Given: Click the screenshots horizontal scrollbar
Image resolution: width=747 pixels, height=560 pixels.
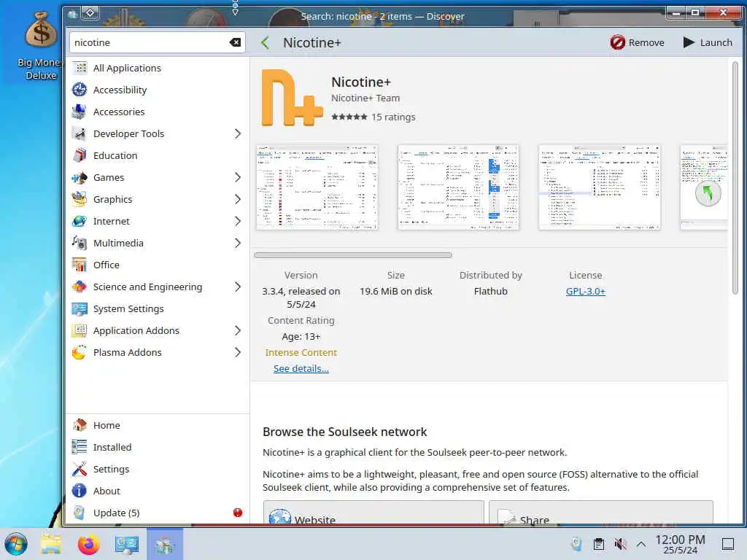Looking at the screenshot, I should coord(353,255).
